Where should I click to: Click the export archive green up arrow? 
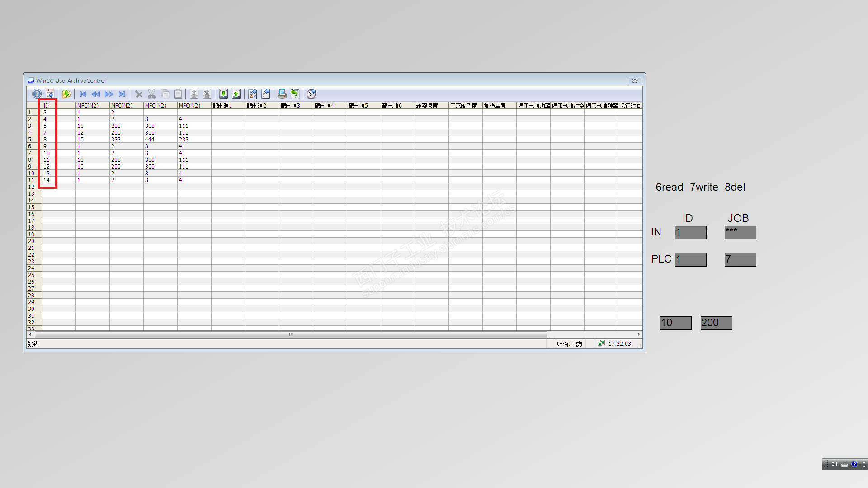pos(236,94)
